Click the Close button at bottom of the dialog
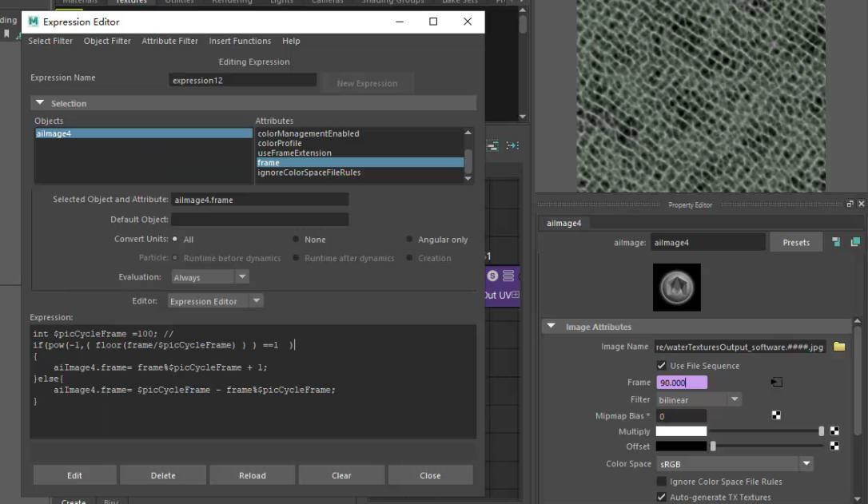This screenshot has height=504, width=868. tap(430, 475)
